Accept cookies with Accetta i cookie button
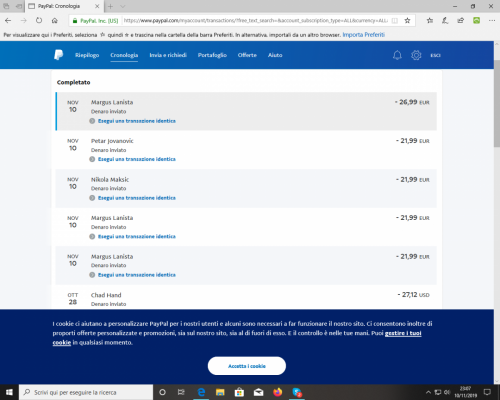The image size is (500, 400). (x=247, y=366)
